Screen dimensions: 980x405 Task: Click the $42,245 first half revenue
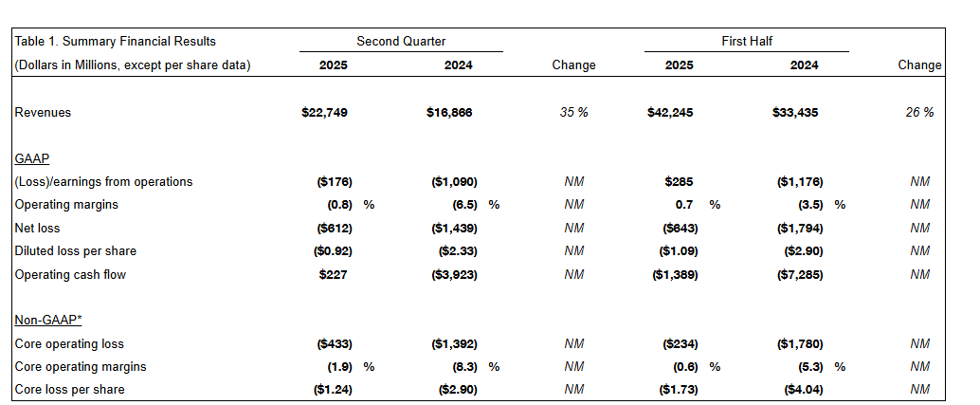(x=673, y=112)
